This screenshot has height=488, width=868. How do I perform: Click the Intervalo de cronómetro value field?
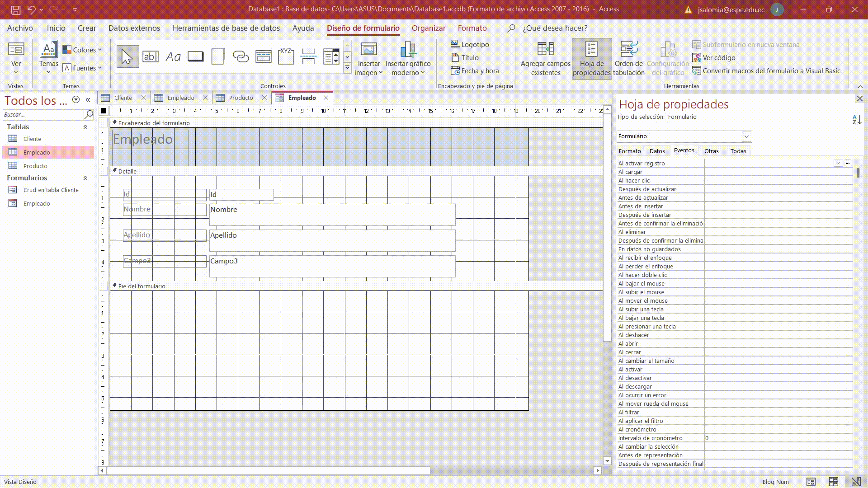pyautogui.click(x=778, y=438)
